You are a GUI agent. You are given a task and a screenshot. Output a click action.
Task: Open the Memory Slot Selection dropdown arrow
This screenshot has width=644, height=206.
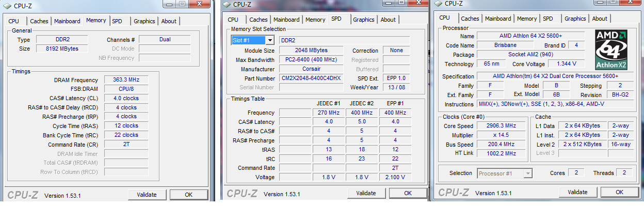coord(269,40)
